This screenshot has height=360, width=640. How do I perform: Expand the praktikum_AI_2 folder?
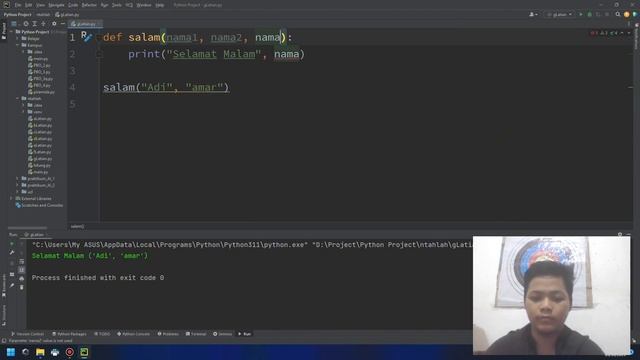click(x=18, y=185)
